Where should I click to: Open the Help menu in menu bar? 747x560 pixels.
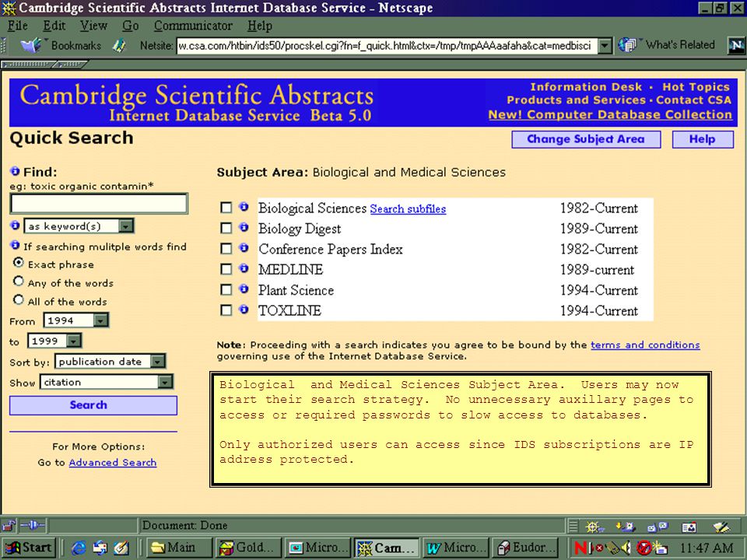tap(260, 25)
